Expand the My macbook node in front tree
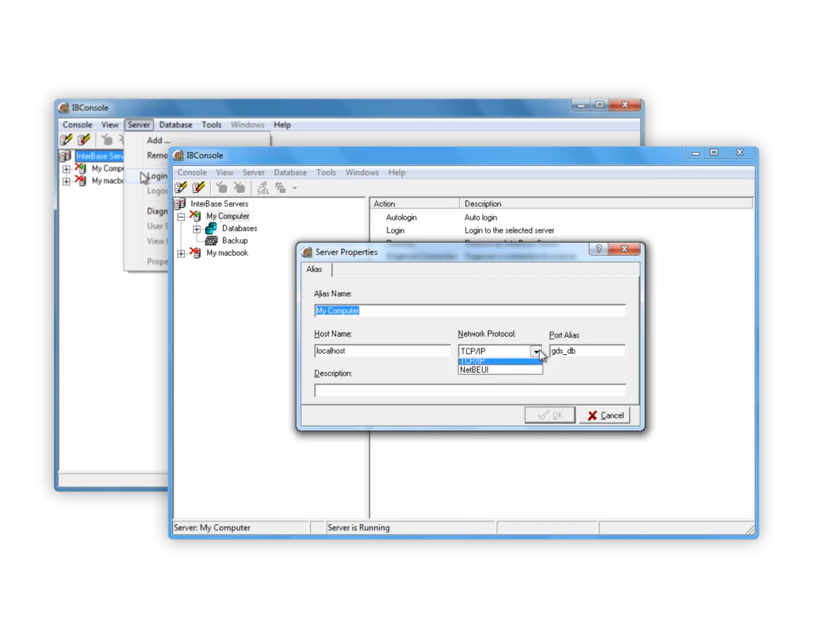 click(x=182, y=253)
